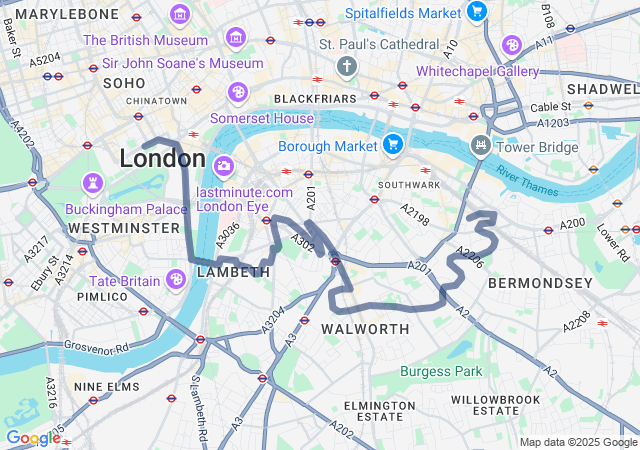This screenshot has width=640, height=450.
Task: Select the BERMONDSEY district name
Action: point(540,283)
